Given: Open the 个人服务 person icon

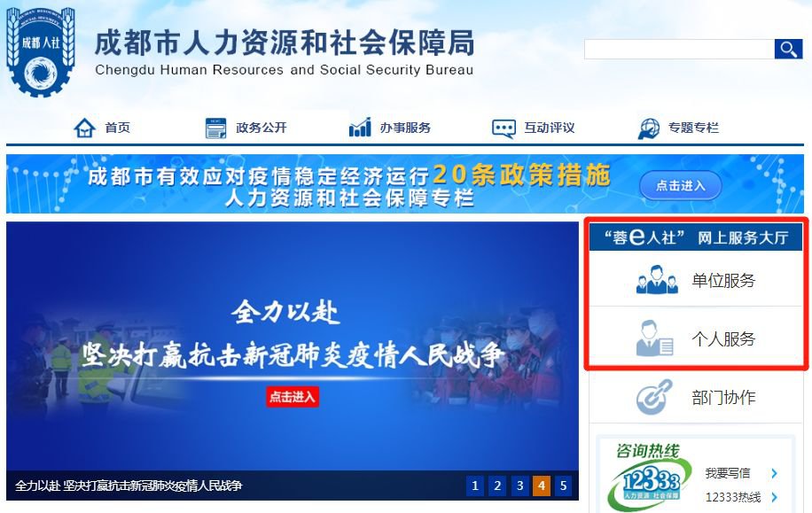Looking at the screenshot, I should 654,338.
